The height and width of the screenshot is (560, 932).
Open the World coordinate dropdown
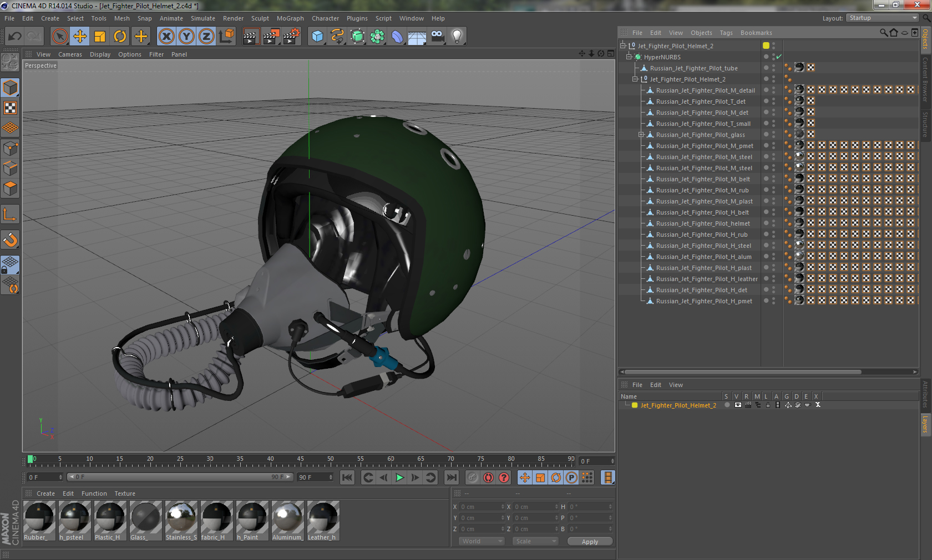coord(482,541)
